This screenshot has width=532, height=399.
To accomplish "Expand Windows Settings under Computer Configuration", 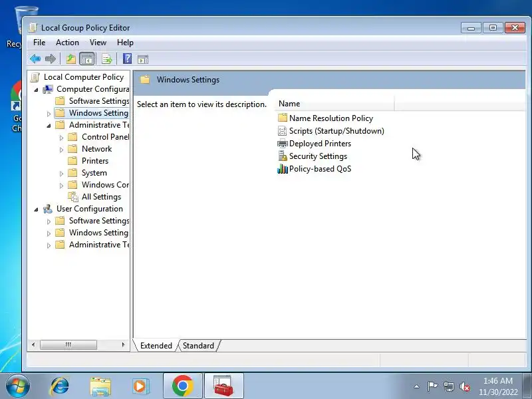I will [x=49, y=114].
